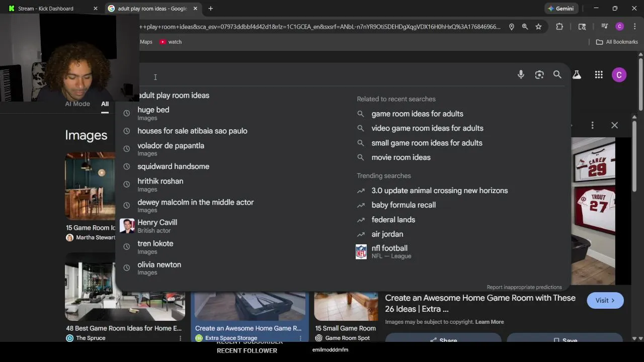The image size is (644, 362).
Task: Bookmark this page with star icon
Action: click(538, 27)
